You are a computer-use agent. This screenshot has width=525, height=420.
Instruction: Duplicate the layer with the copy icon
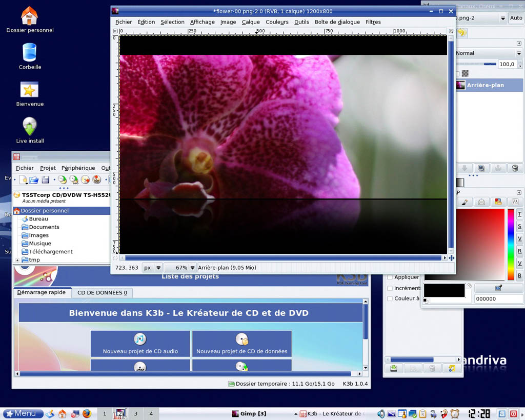481,168
